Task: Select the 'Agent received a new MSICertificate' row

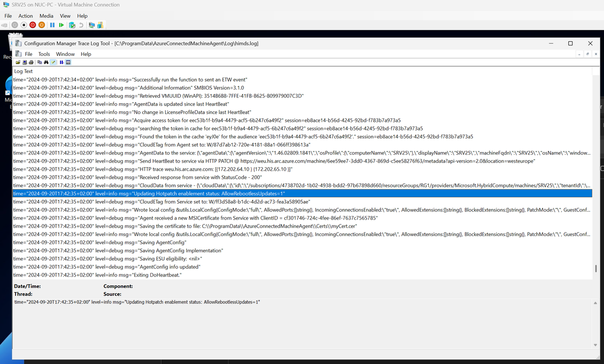Action: [x=302, y=218]
